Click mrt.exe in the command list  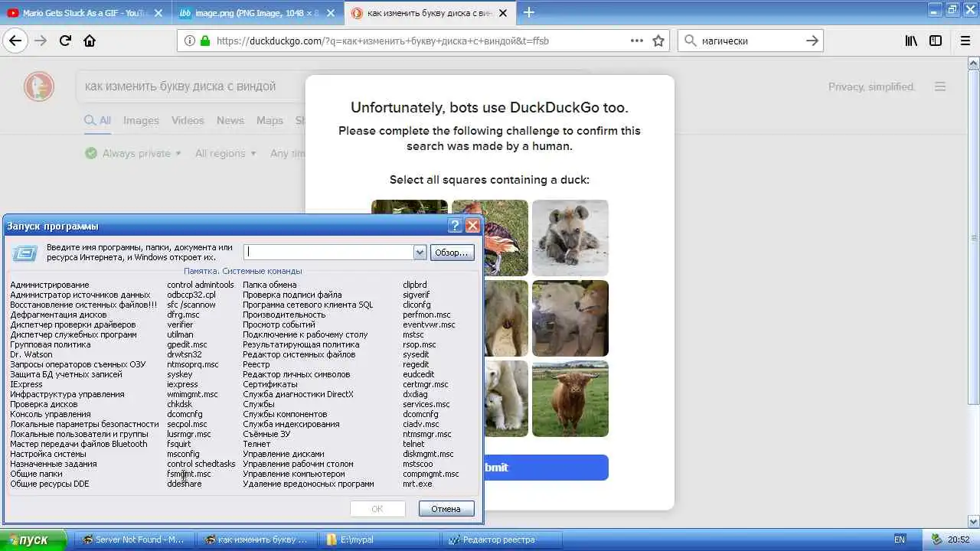417,484
